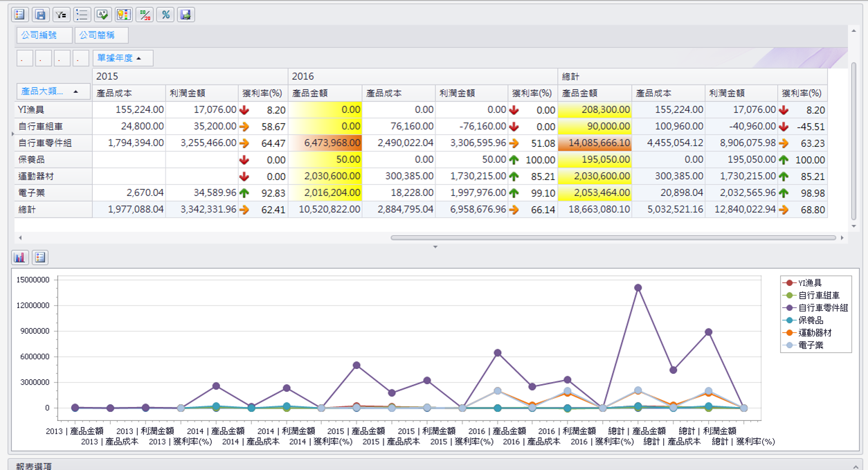
Task: Click the 運動器材 legend entry
Action: point(807,333)
